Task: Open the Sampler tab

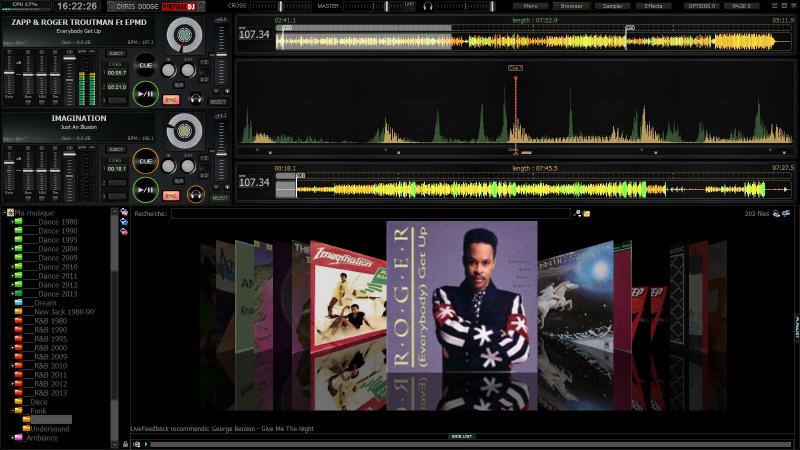Action: (x=612, y=6)
